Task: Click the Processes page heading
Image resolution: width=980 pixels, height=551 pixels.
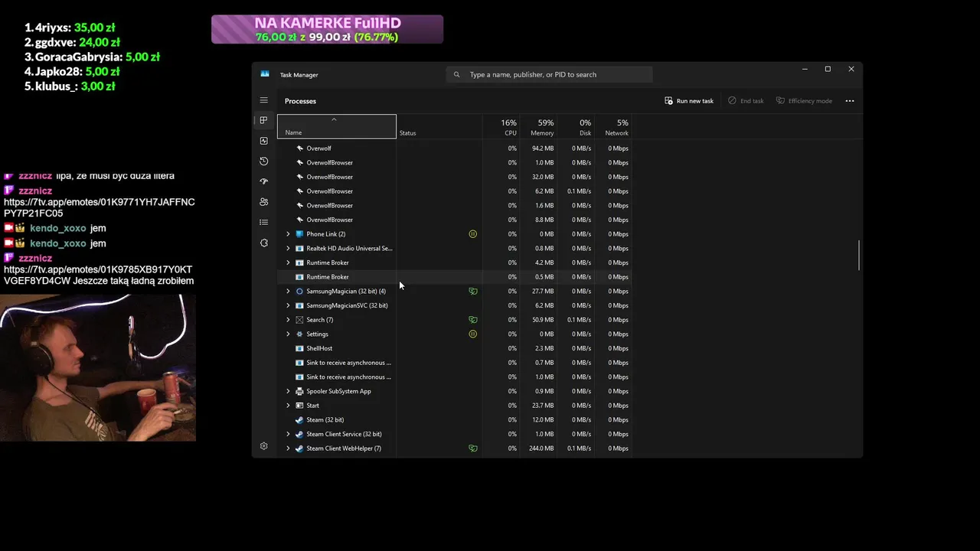Action: click(x=300, y=101)
